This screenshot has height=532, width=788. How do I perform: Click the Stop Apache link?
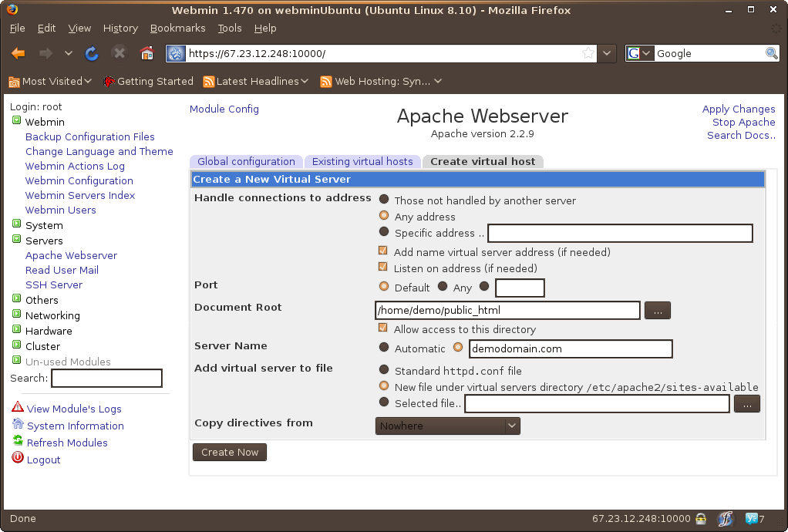pos(744,122)
